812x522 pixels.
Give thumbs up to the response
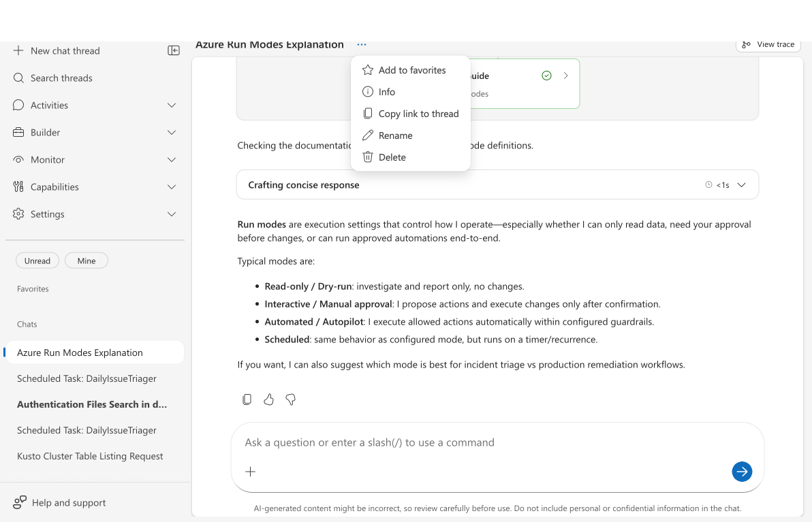[x=269, y=399]
